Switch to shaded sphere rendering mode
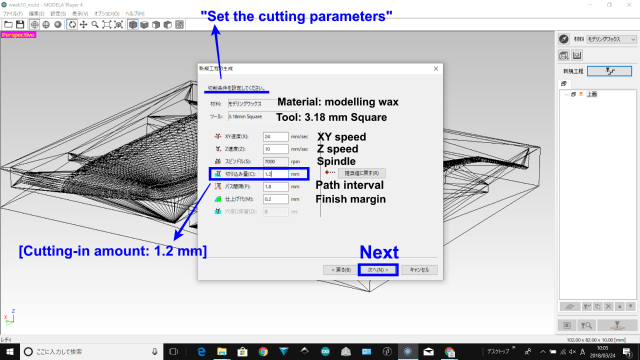This screenshot has width=640, height=360. click(x=58, y=24)
